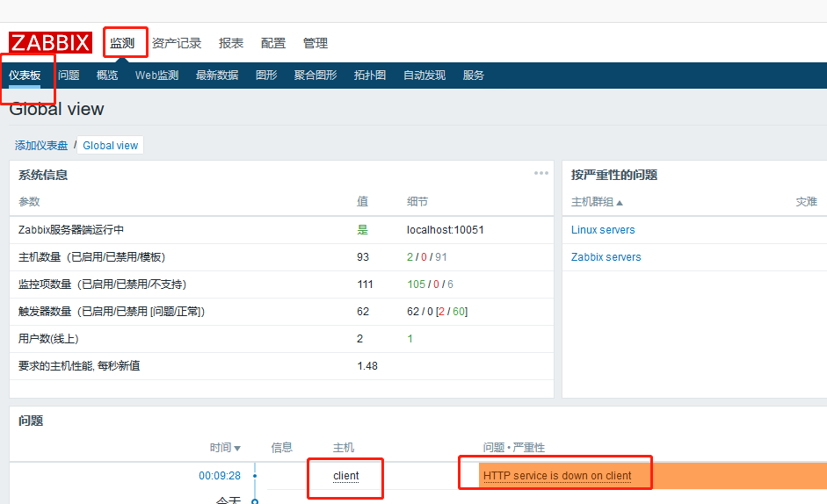
Task: Open the 配置 top menu
Action: pyautogui.click(x=273, y=43)
